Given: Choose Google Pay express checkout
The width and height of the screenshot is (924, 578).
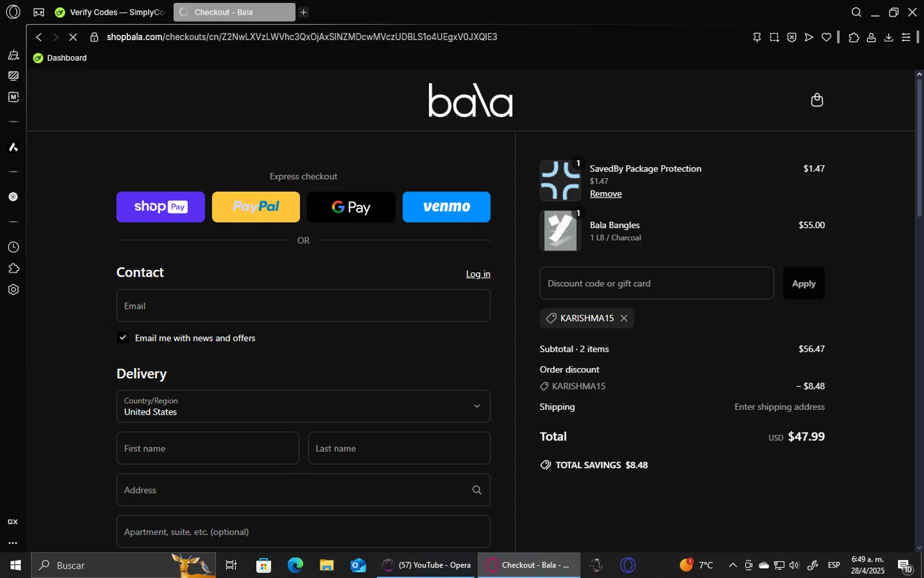Looking at the screenshot, I should tap(351, 207).
